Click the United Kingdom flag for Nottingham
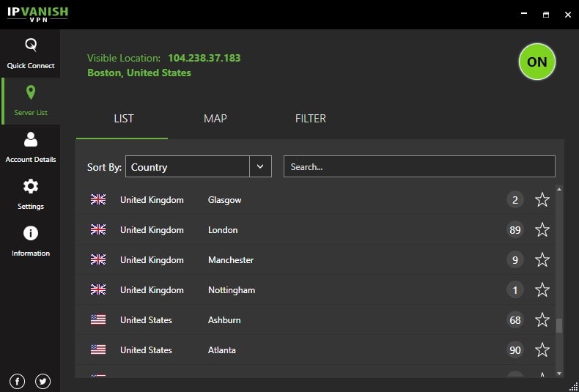 click(98, 289)
